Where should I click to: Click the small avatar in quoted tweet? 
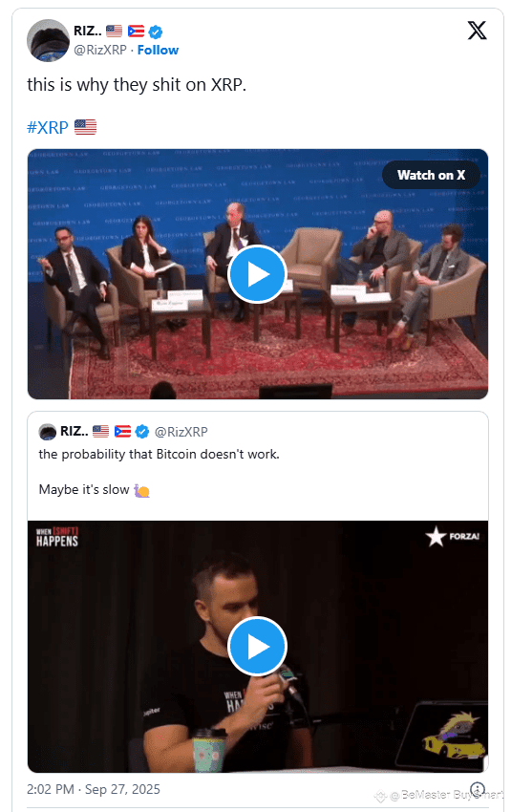click(x=48, y=432)
